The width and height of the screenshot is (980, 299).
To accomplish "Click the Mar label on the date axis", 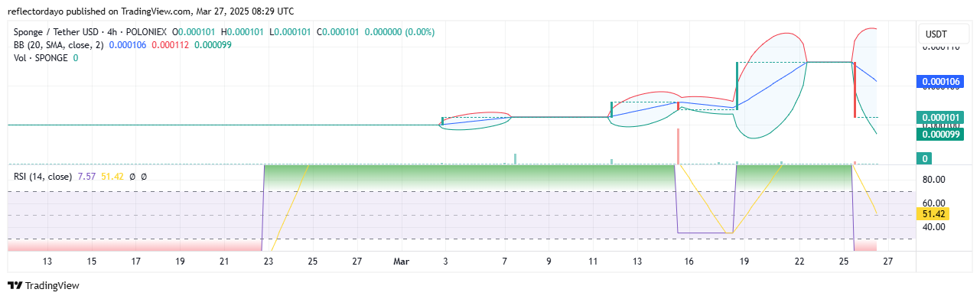I will pos(401,262).
